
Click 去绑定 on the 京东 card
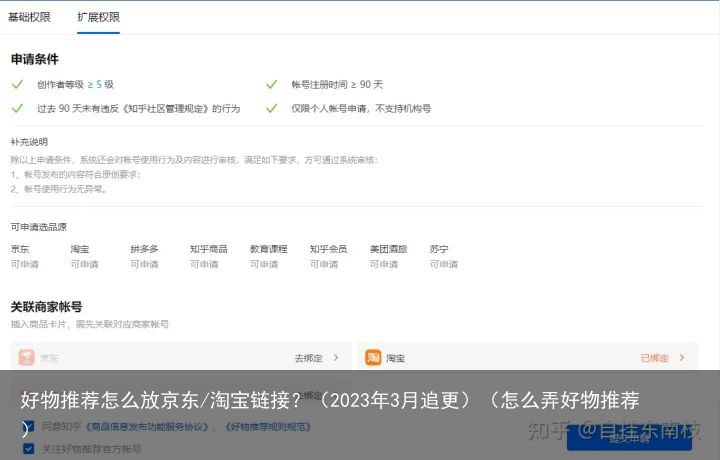309,358
